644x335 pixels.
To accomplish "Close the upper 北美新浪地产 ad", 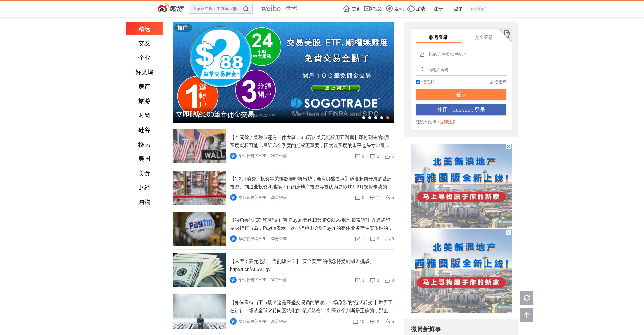I will coord(509,146).
